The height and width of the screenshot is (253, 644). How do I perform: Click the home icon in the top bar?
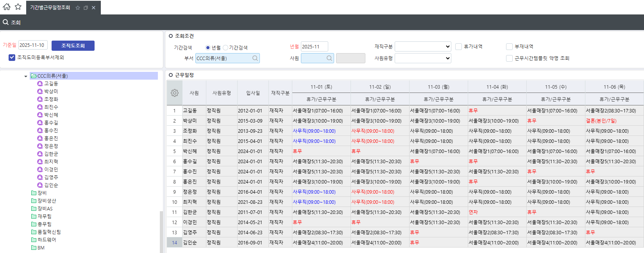7,7
